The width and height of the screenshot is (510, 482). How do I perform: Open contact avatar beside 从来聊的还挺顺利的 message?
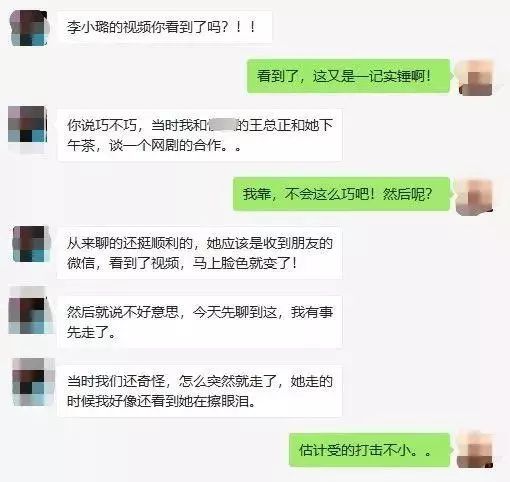(31, 244)
